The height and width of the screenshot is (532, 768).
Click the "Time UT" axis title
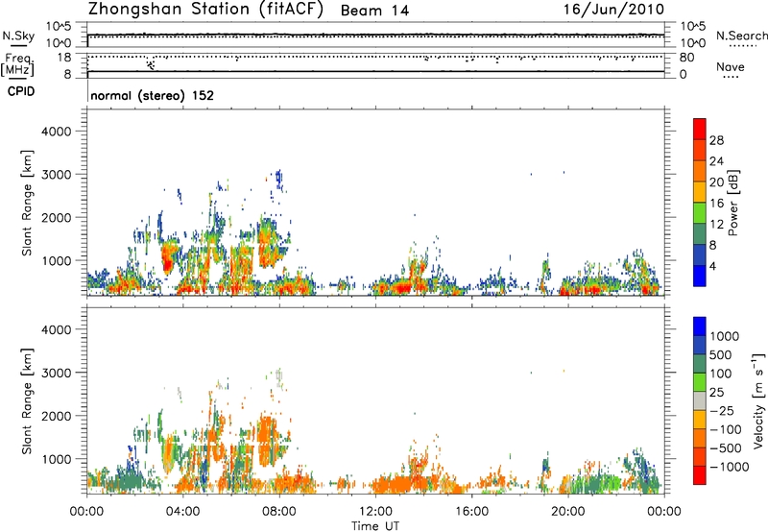point(375,526)
